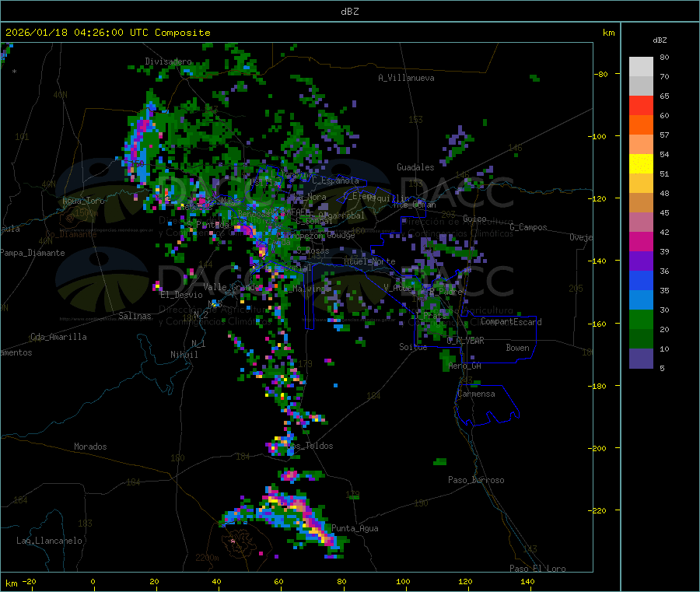Click the 'Bowen' map label
Image resolution: width=700 pixels, height=592 pixels.
pos(518,349)
